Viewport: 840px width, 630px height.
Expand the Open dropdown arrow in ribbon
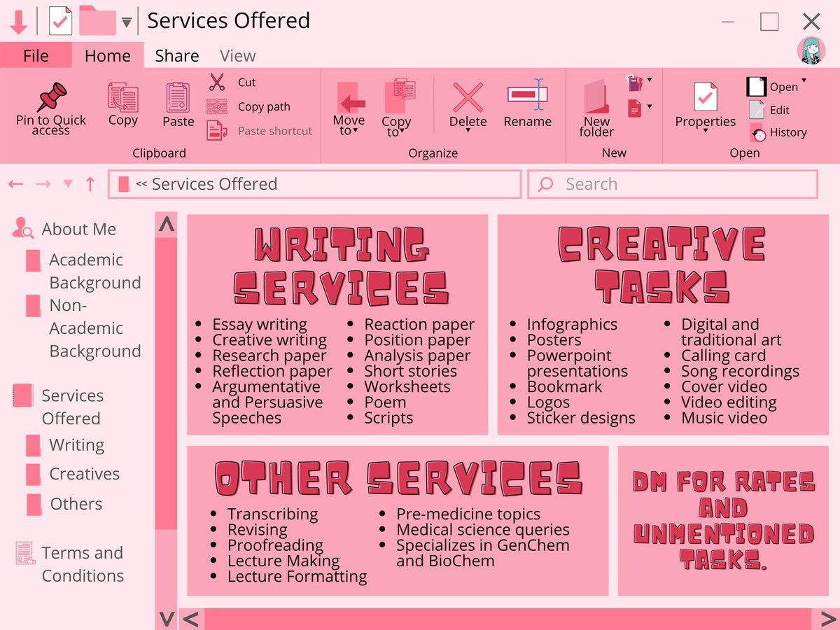tap(804, 80)
